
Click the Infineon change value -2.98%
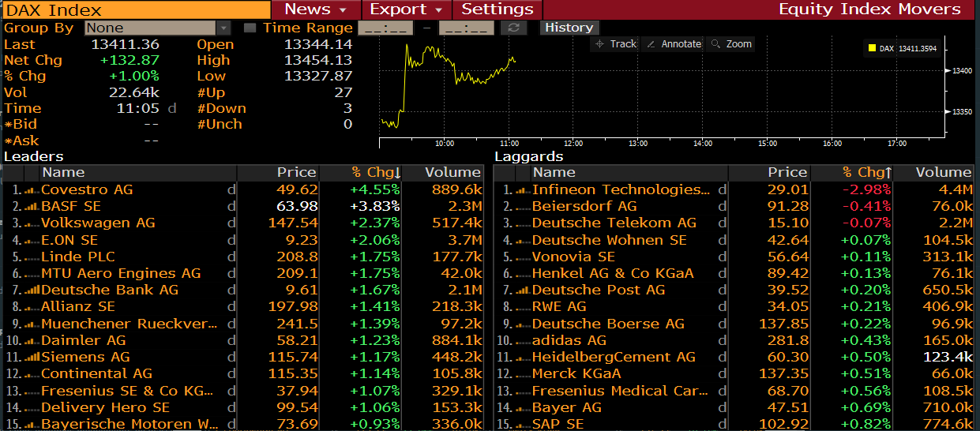point(866,190)
